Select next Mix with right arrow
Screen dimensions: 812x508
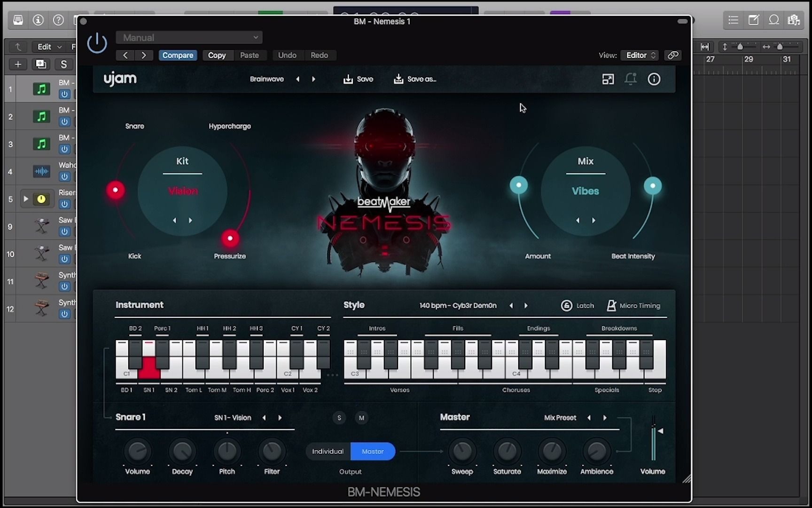(593, 220)
